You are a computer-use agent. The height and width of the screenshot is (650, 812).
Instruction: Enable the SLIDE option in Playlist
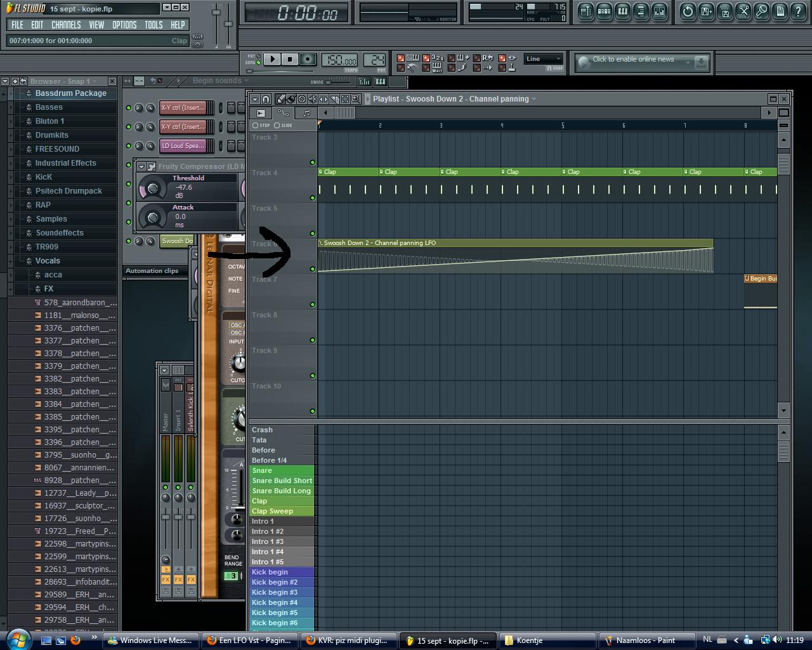click(277, 125)
